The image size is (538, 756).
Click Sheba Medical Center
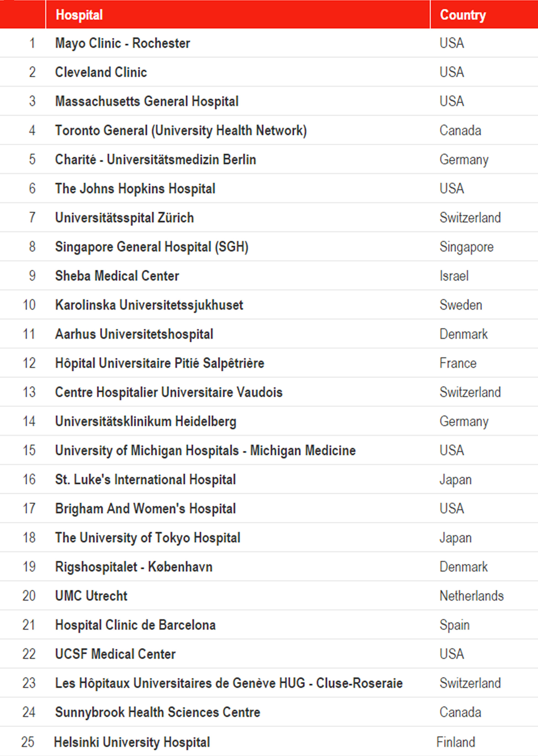pyautogui.click(x=117, y=276)
